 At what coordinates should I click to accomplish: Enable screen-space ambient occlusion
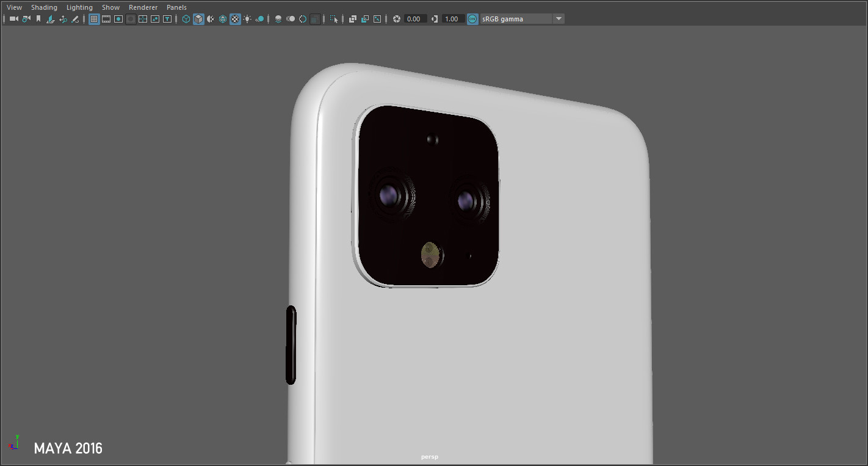pos(278,19)
